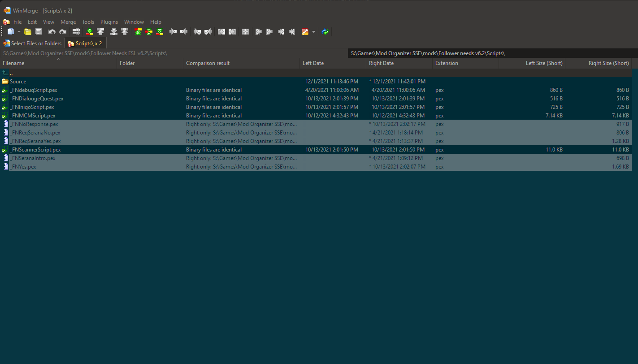This screenshot has width=638, height=364.
Task: Click the 1.69 KB right size cell
Action: (x=621, y=167)
